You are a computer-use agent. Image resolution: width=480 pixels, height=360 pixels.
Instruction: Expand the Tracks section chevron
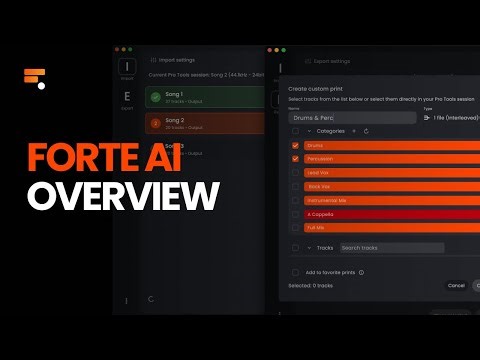tap(309, 248)
